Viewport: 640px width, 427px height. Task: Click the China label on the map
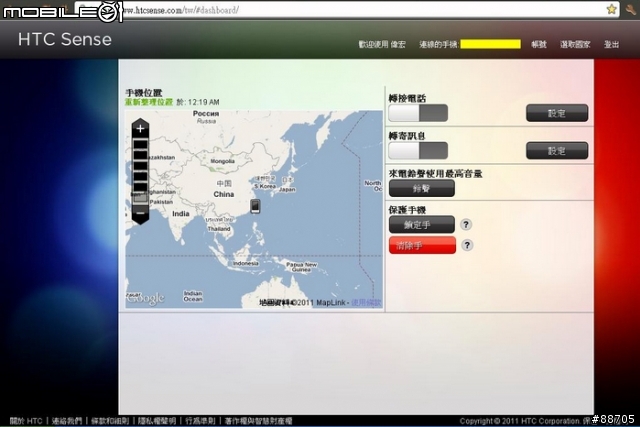224,194
